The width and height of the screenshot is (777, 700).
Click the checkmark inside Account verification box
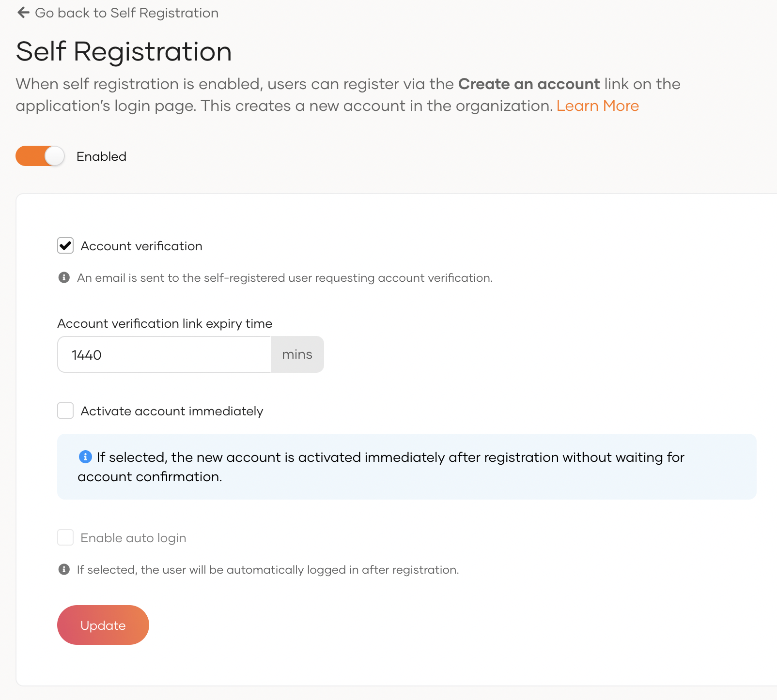[65, 246]
